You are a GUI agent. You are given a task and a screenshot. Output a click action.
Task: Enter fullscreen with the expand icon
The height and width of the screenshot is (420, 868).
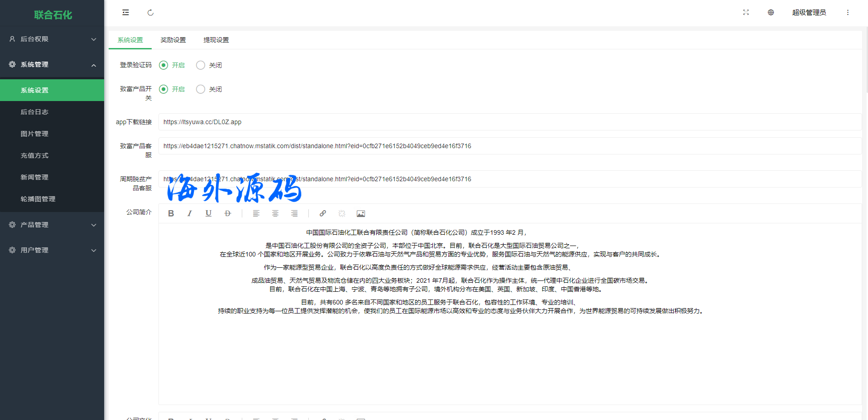pos(746,13)
